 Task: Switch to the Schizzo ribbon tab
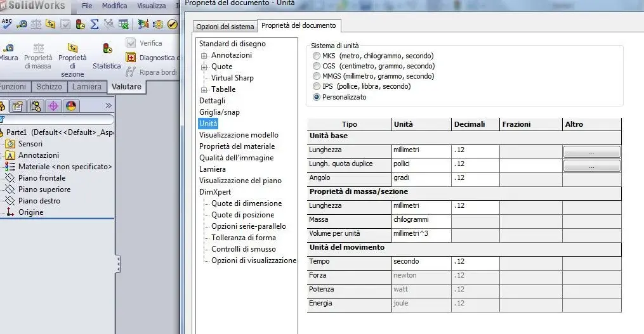click(49, 87)
